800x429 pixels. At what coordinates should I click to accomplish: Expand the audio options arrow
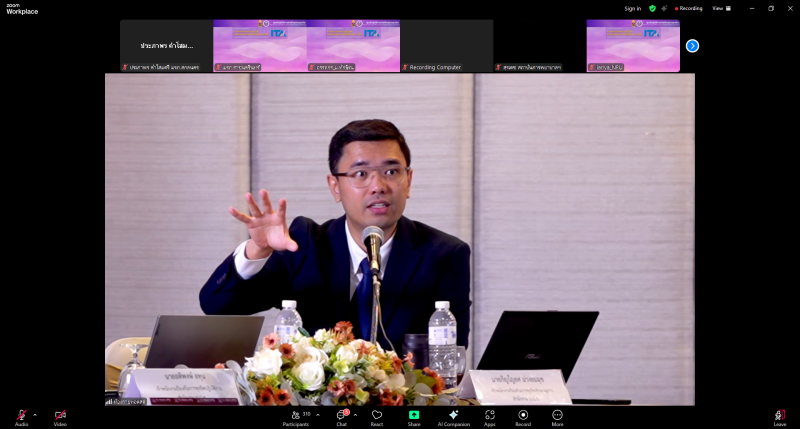35,414
